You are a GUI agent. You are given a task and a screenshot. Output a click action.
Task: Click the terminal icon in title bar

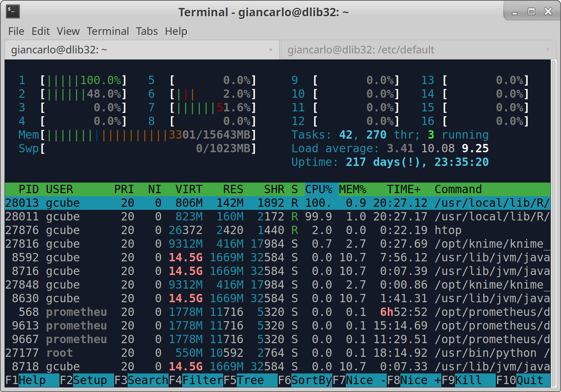coord(13,11)
